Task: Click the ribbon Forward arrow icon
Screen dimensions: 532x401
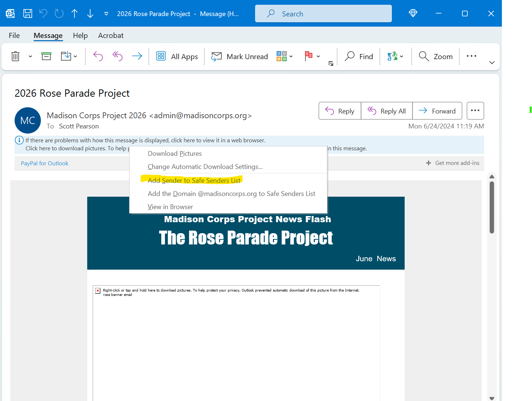Action: click(137, 56)
